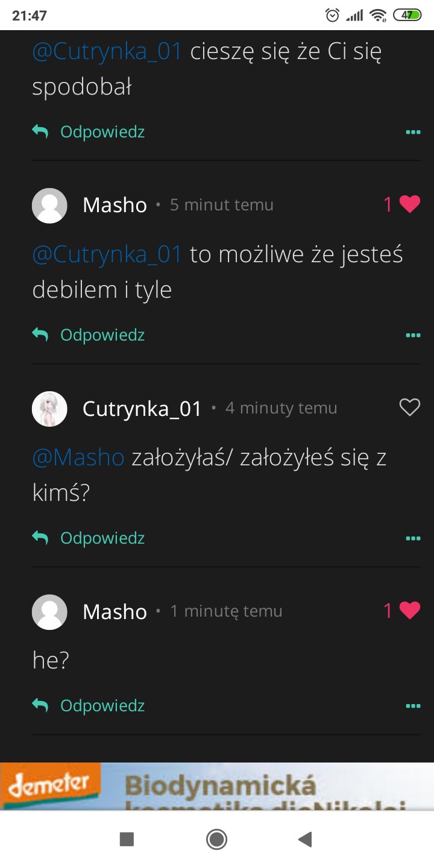Tap Cutrynka_01's anime avatar picture
Image resolution: width=434 pixels, height=868 pixels.
[x=49, y=409]
